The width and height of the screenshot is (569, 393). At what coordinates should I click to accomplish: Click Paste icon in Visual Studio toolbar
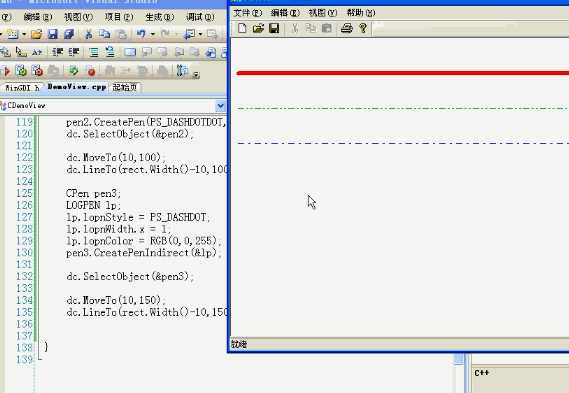(122, 34)
